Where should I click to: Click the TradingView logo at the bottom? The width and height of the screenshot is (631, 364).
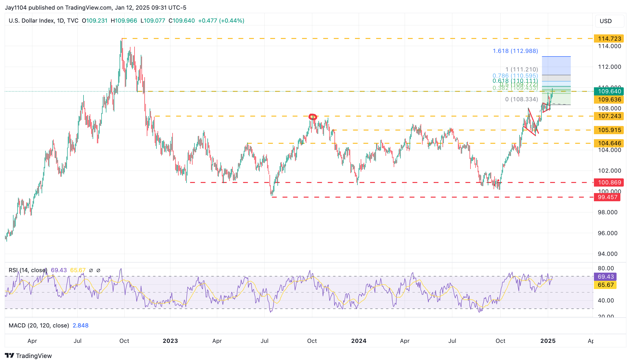[x=28, y=356]
